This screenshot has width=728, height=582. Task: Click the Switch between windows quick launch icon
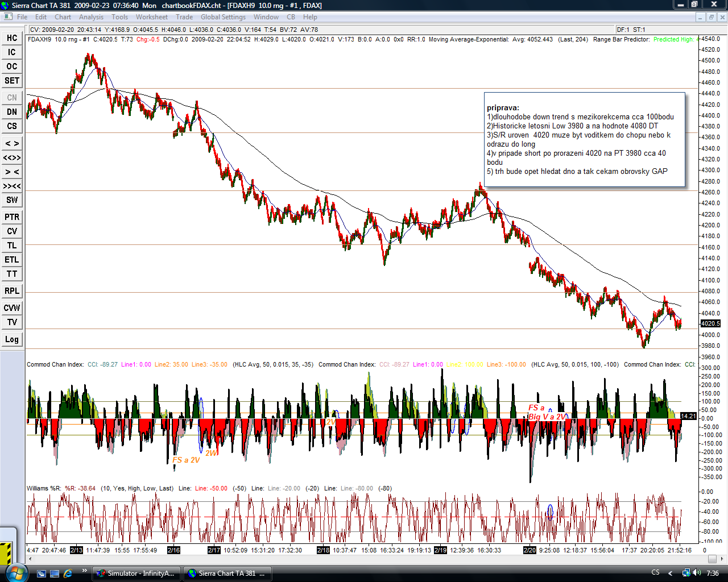[x=42, y=573]
